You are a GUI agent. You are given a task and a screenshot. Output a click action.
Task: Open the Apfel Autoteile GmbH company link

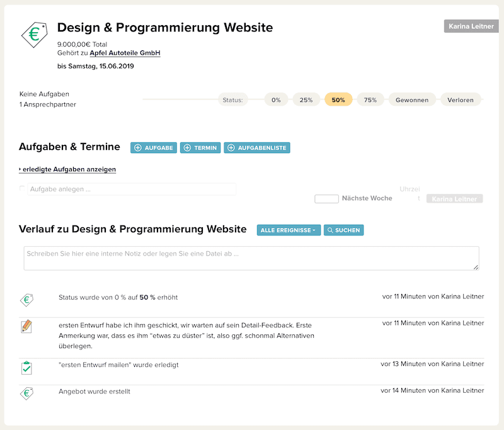(x=125, y=54)
